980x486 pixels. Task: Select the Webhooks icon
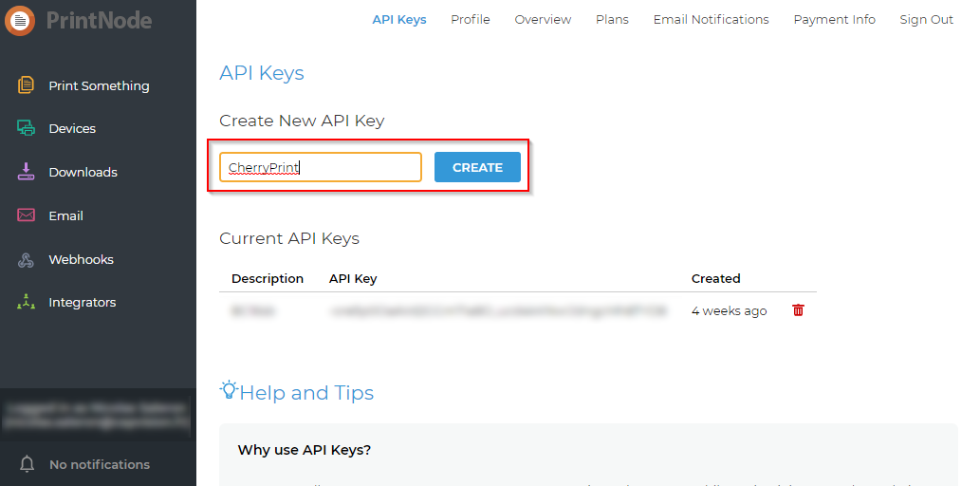[26, 259]
